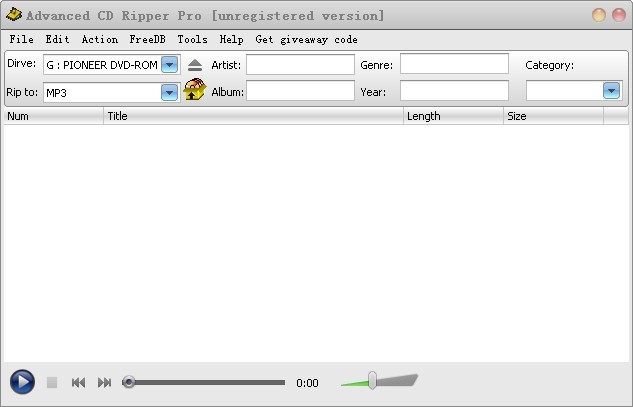633x407 pixels.
Task: Open the Rip to format dropdown
Action: [x=169, y=92]
